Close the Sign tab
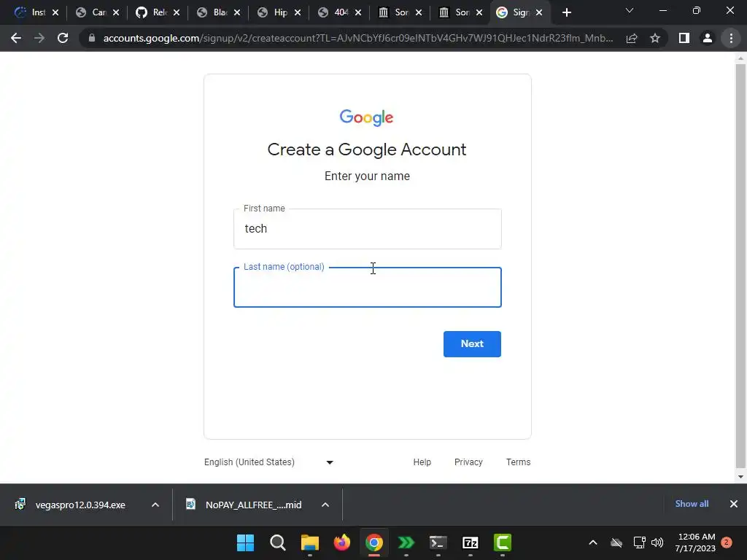The width and height of the screenshot is (747, 560). 539,13
